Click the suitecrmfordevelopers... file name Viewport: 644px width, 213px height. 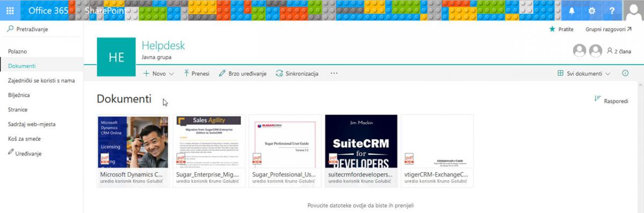click(x=361, y=174)
